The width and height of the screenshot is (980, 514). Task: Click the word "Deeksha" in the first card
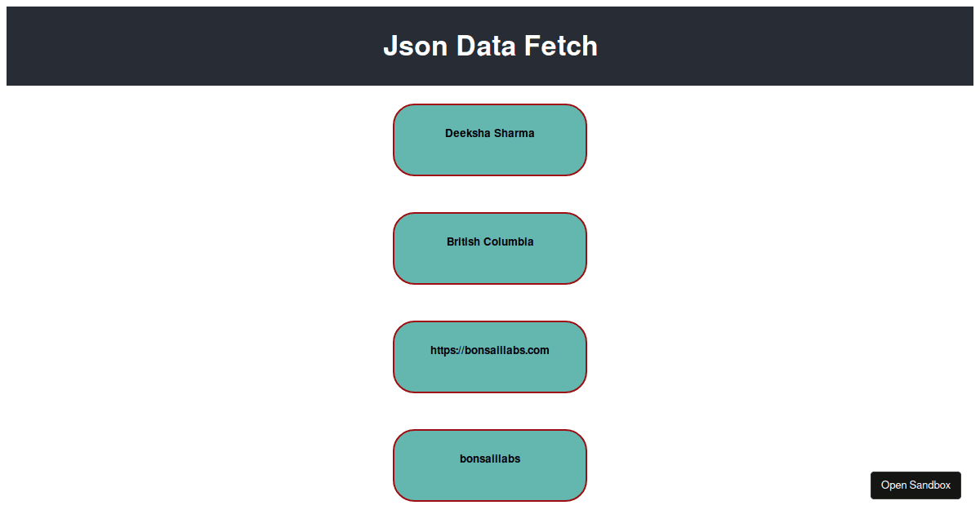click(x=467, y=133)
